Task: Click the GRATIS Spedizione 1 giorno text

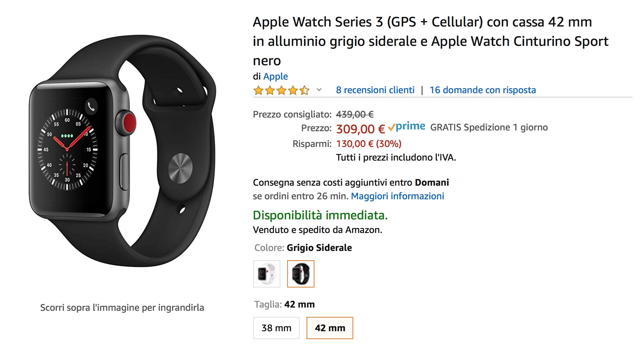Action: pyautogui.click(x=489, y=127)
